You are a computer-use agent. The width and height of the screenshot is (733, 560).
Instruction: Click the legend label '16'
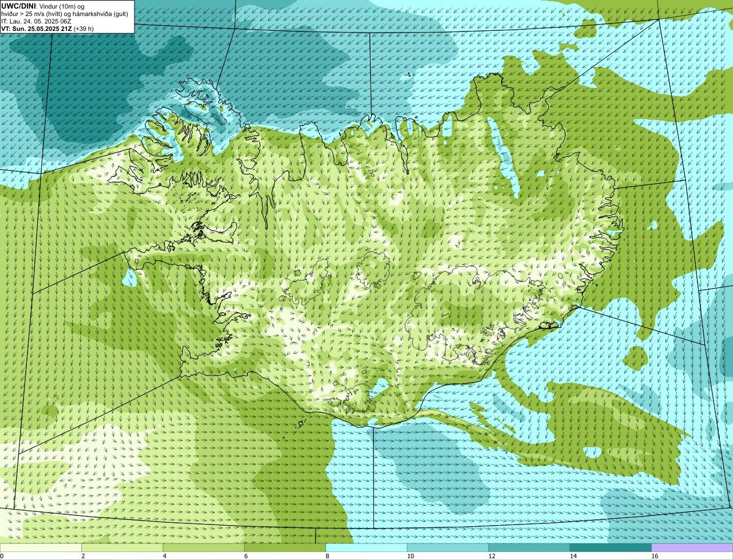654,556
